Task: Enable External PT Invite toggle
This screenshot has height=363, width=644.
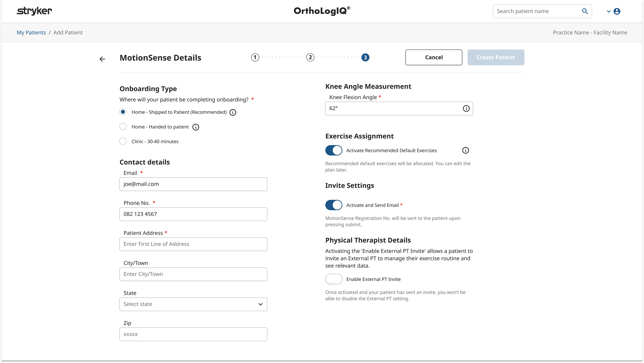Action: pyautogui.click(x=334, y=279)
